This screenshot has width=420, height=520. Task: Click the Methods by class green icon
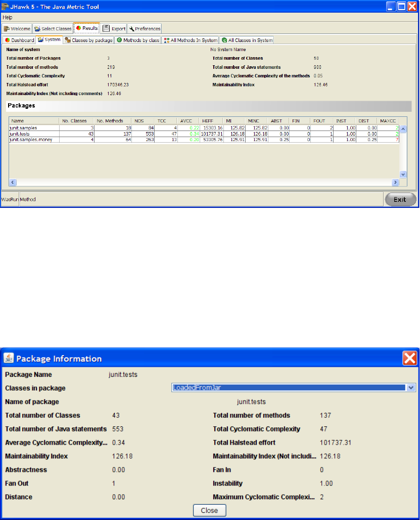(x=119, y=40)
